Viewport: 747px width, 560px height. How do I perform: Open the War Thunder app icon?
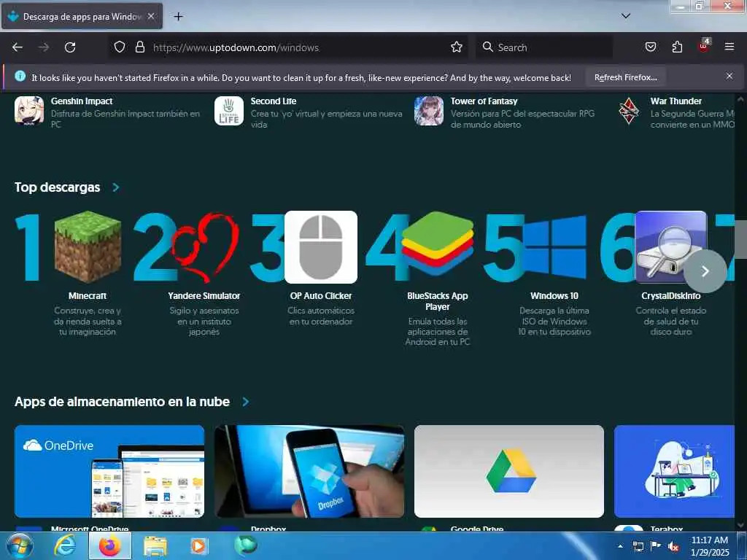click(629, 111)
